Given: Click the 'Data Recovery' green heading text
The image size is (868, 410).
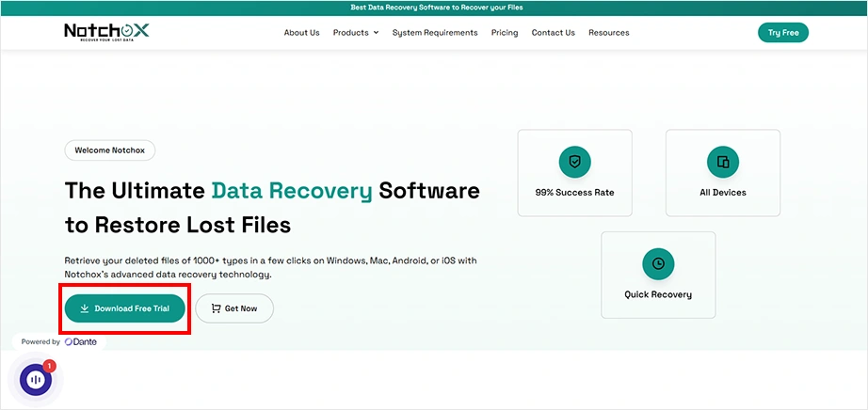Looking at the screenshot, I should 292,190.
